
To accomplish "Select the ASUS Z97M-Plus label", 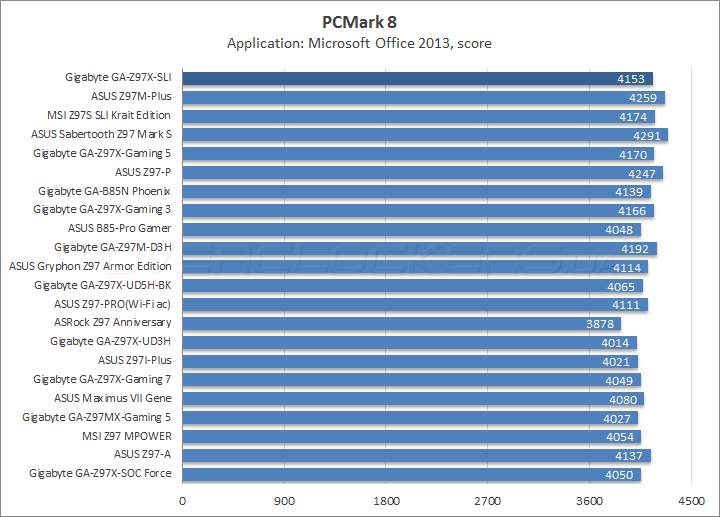I will point(131,96).
